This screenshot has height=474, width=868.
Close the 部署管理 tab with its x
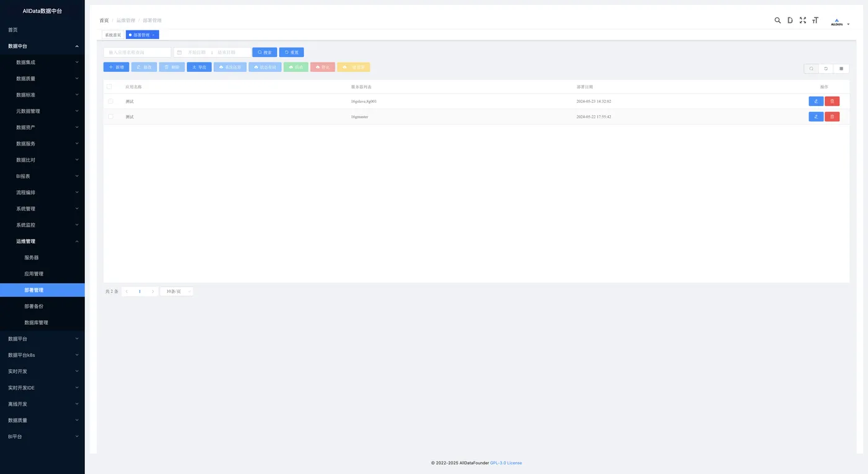pos(153,35)
